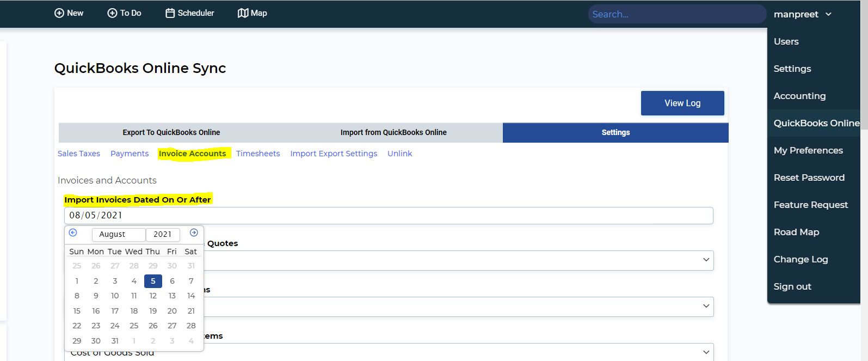Screen dimensions: 868x361
Task: Select August 20 in the calendar
Action: coord(172,311)
